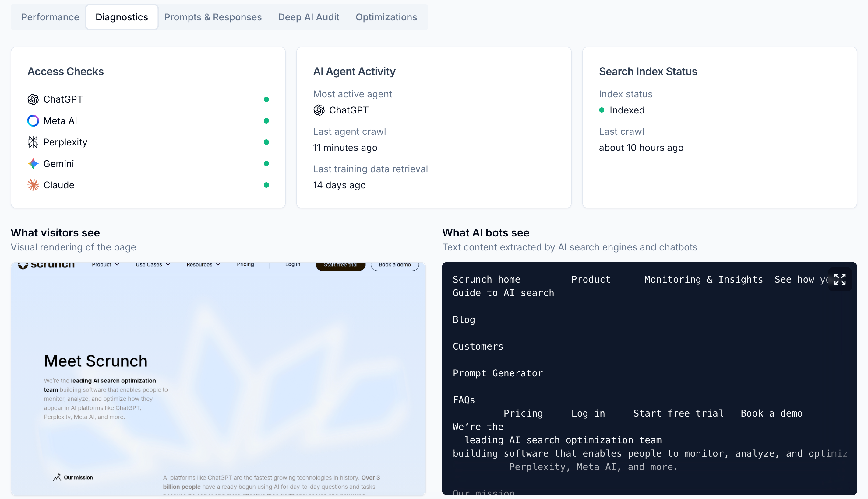Click the Gemini star icon
This screenshot has height=499, width=868.
(x=33, y=163)
